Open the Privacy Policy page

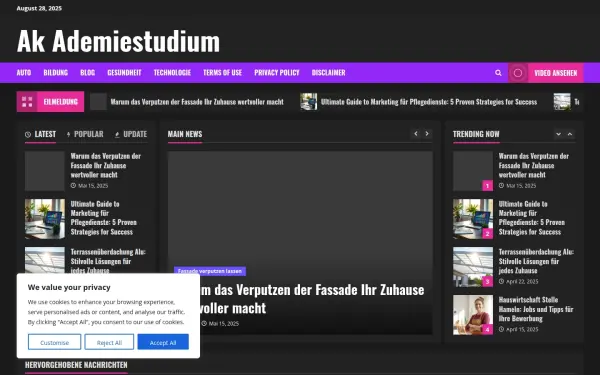tap(277, 73)
